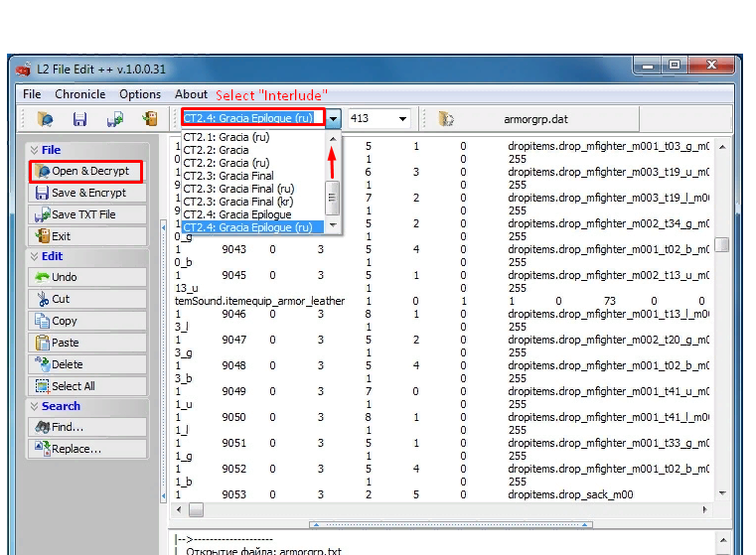Open the Find… dialog

tap(87, 427)
